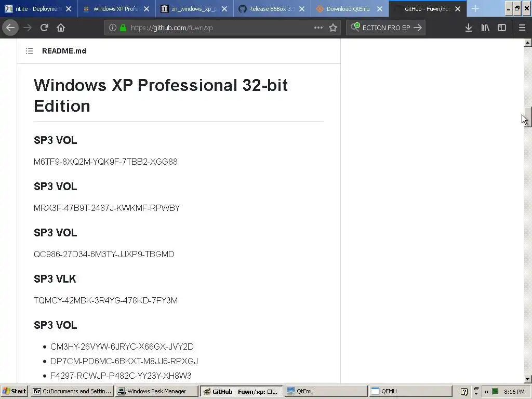Viewport: 532px width, 399px height.
Task: Open a new browser tab
Action: [475, 9]
